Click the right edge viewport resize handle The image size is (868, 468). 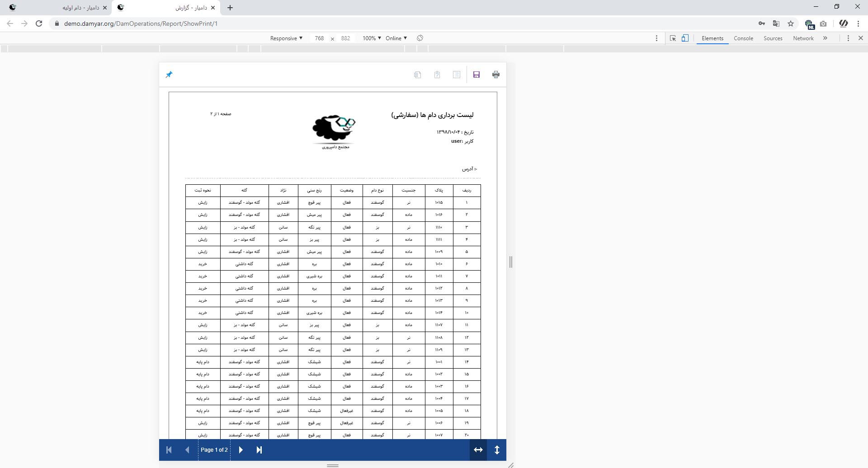click(x=510, y=262)
